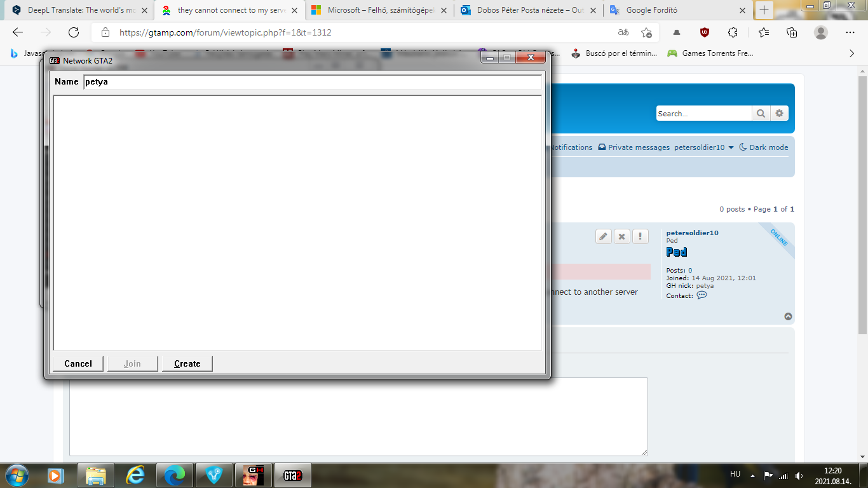Image resolution: width=868 pixels, height=488 pixels.
Task: Click the delete post X icon
Action: 621,236
